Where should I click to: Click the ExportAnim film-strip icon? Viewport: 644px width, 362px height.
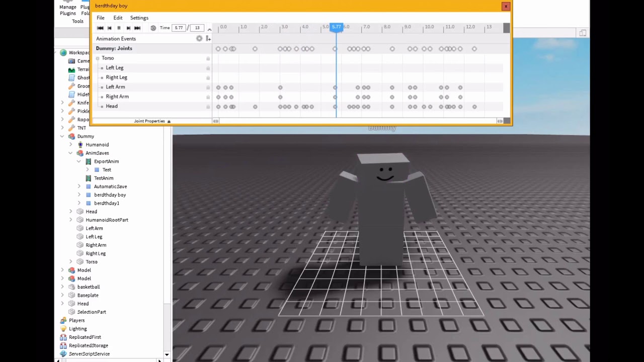tap(89, 161)
